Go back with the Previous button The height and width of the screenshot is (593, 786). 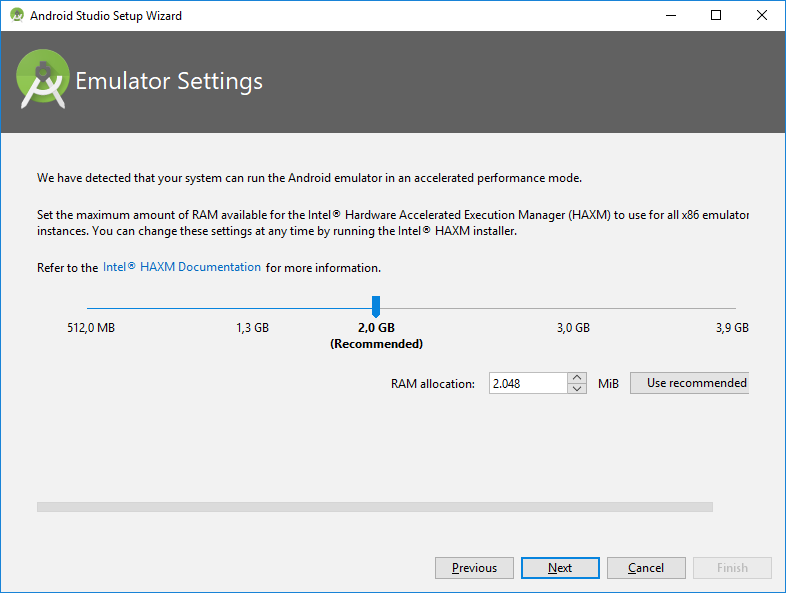(474, 568)
